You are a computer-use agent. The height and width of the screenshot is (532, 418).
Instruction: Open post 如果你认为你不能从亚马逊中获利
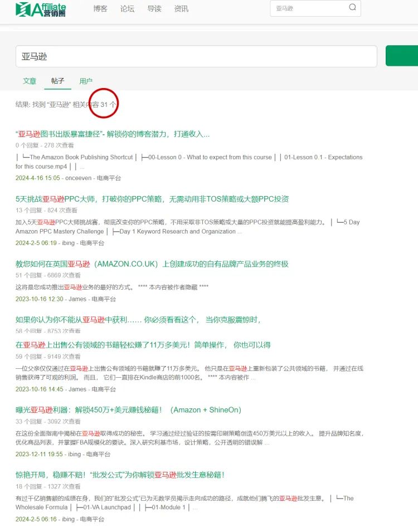tap(138, 320)
